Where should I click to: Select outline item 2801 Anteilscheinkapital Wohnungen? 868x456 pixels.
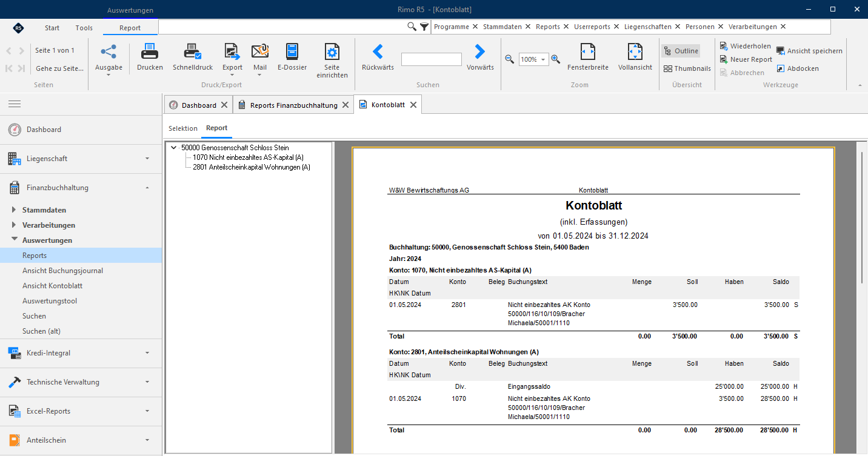coord(252,167)
